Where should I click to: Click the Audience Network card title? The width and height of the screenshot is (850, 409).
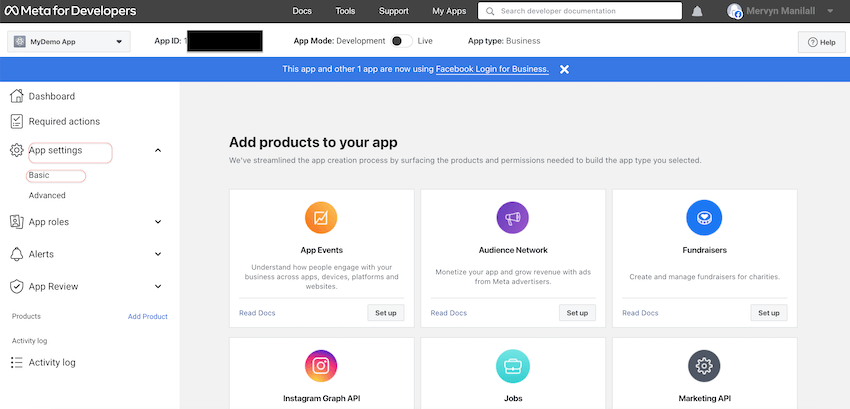[513, 250]
